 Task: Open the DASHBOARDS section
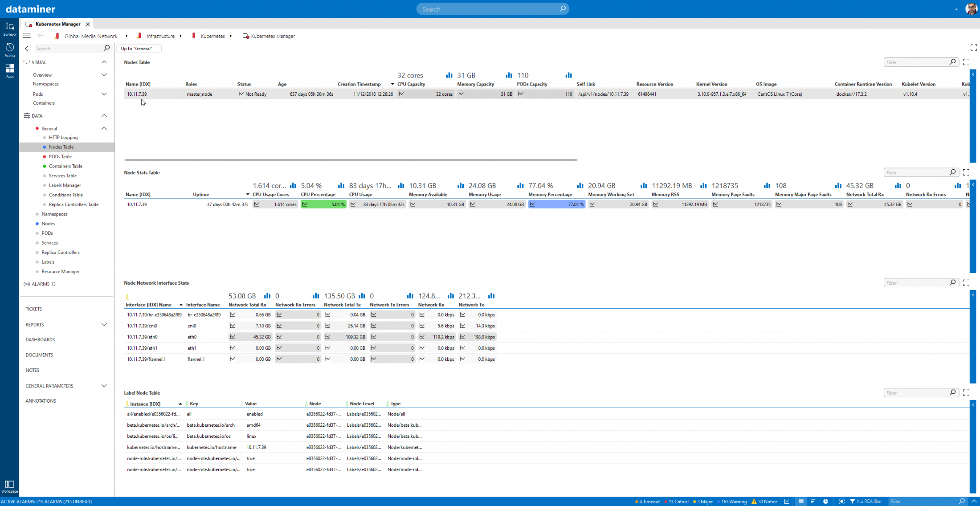click(x=40, y=339)
